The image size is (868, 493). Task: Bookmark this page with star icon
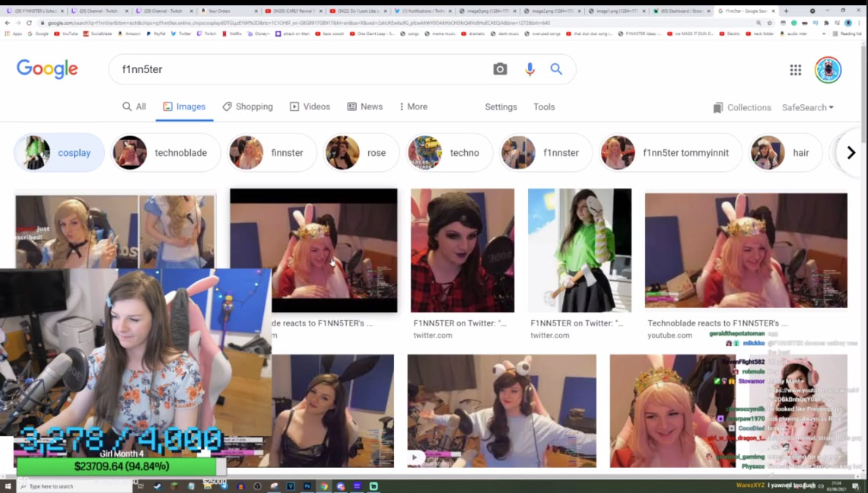pyautogui.click(x=769, y=23)
